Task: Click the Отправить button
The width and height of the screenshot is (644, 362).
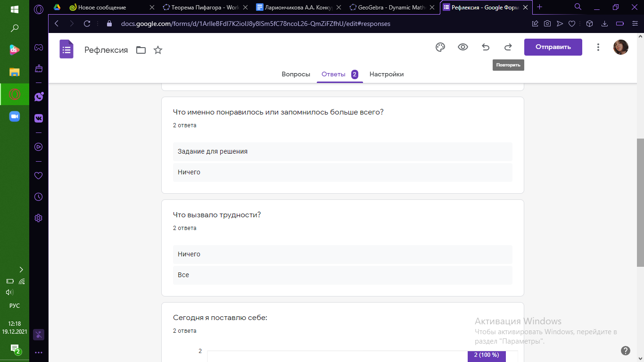Action: tap(553, 47)
